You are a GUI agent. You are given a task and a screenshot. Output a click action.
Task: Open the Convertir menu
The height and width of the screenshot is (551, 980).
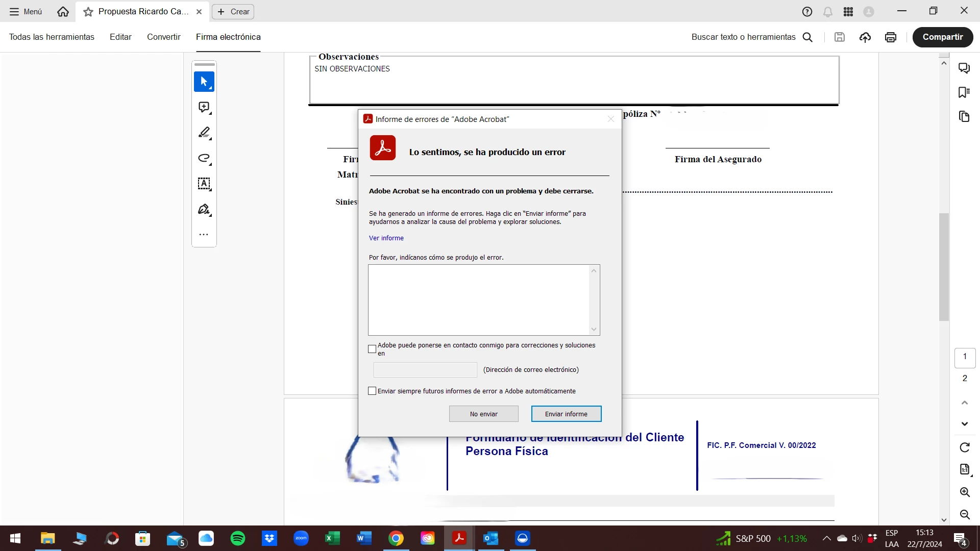pos(163,37)
